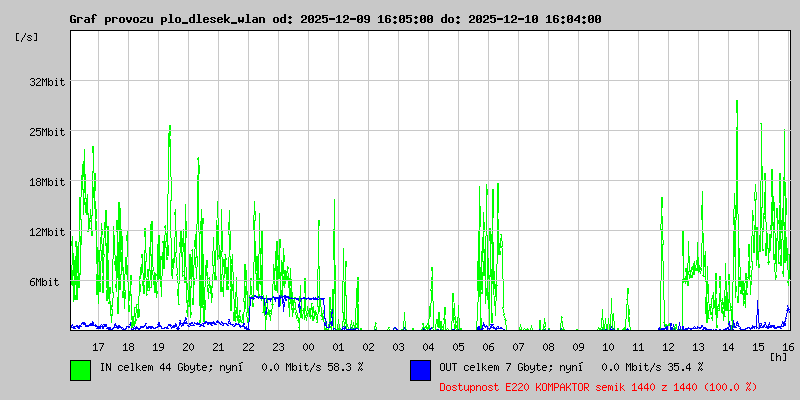Click the hour 12 x-axis label

tap(668, 347)
